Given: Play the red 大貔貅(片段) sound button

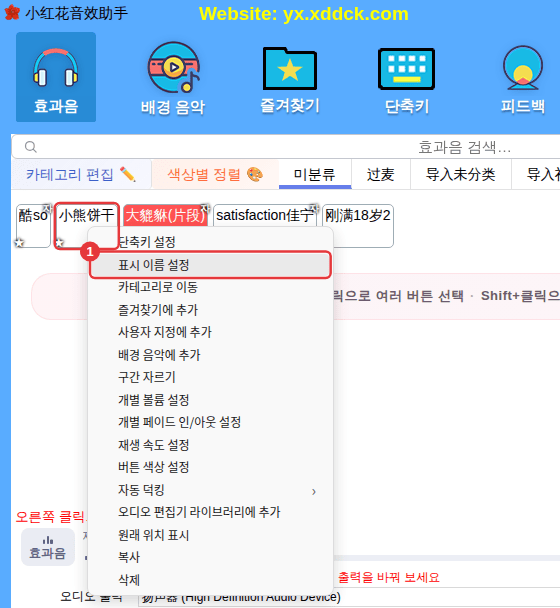Looking at the screenshot, I should coord(165,215).
